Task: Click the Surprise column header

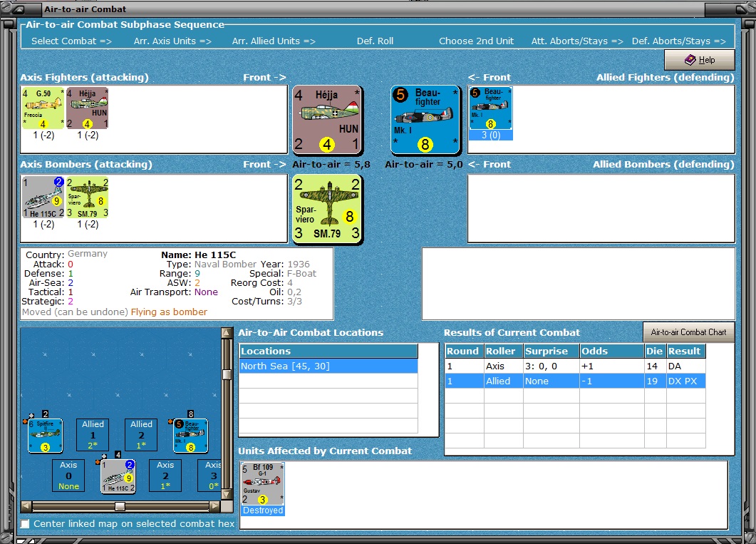Action: [552, 351]
